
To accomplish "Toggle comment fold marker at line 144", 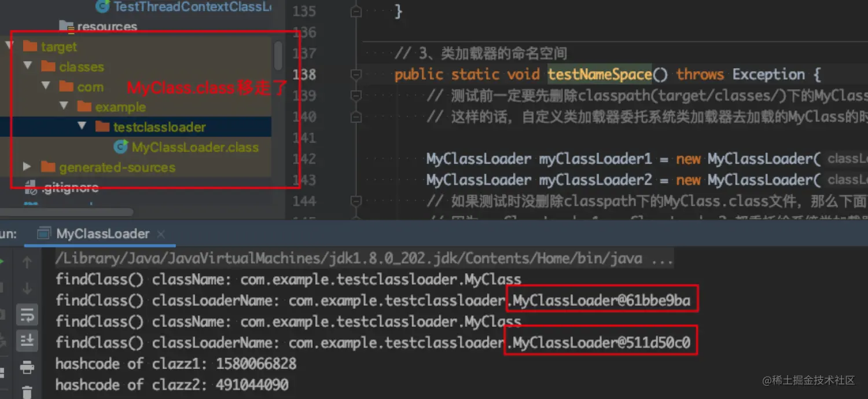I will pyautogui.click(x=356, y=202).
